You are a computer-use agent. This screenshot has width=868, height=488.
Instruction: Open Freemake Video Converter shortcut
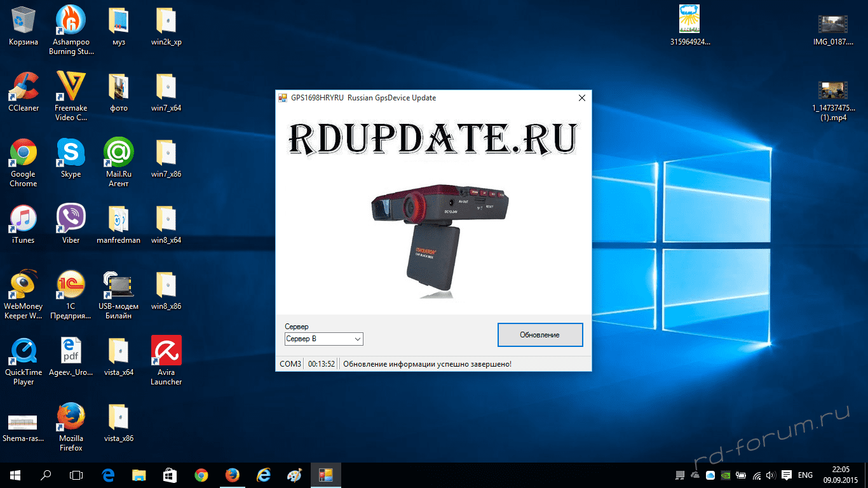click(71, 87)
